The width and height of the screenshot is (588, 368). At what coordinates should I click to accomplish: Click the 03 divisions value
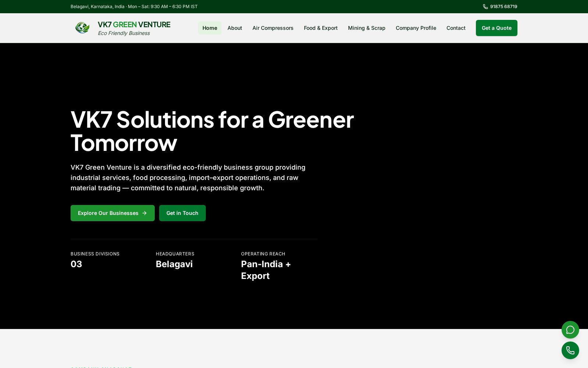click(x=76, y=264)
